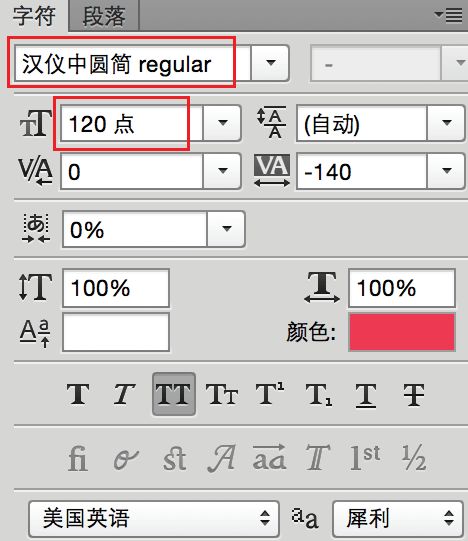Viewport: 468px width, 541px height.
Task: Open the kerning dropdown arrow
Action: (222, 171)
